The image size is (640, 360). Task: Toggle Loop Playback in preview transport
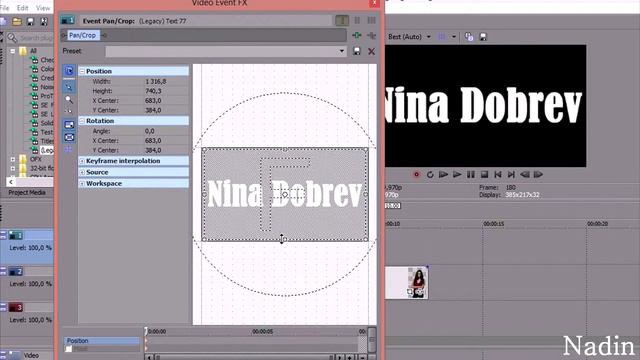click(430, 175)
